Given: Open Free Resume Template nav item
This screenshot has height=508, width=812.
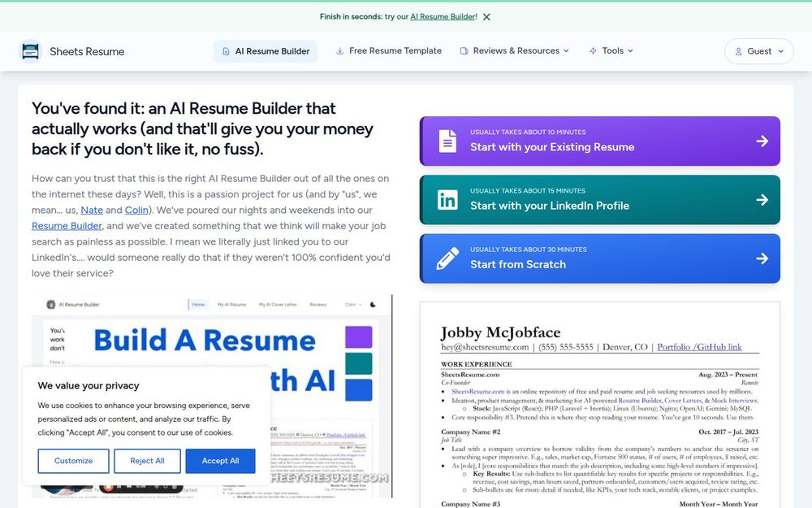Looking at the screenshot, I should click(389, 50).
